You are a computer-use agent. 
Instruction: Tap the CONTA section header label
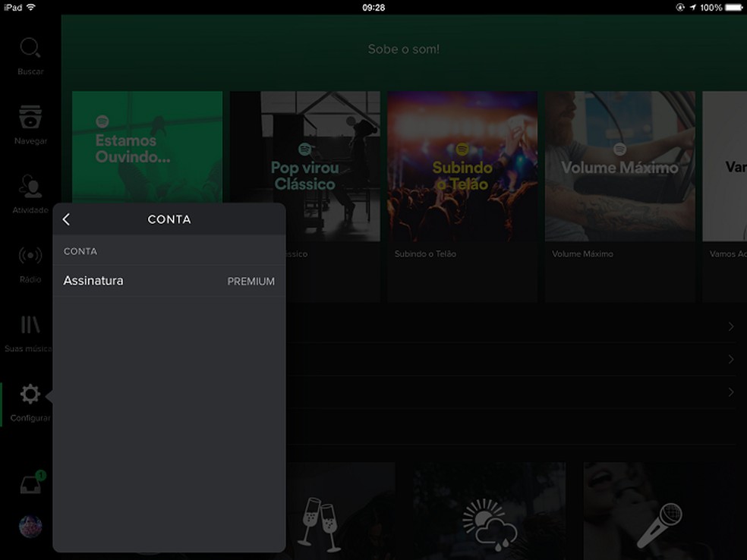[80, 251]
